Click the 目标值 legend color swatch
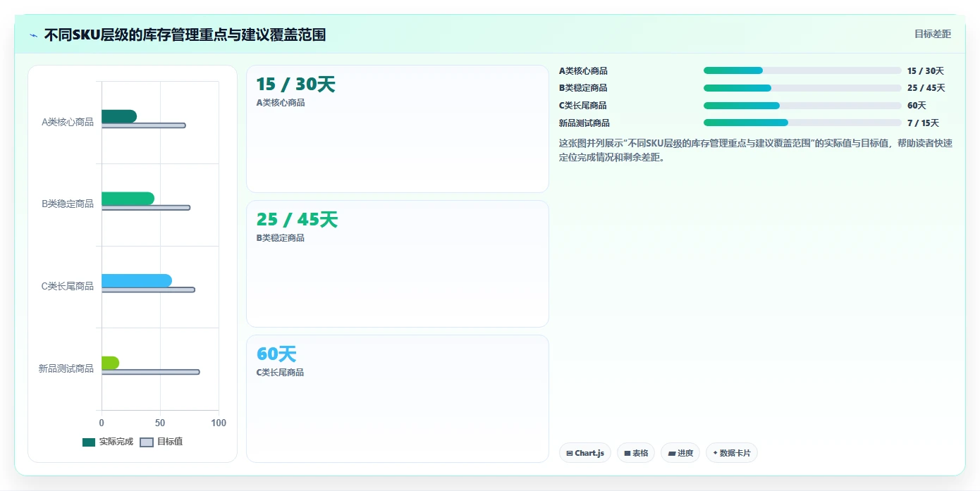980x491 pixels. click(x=147, y=442)
